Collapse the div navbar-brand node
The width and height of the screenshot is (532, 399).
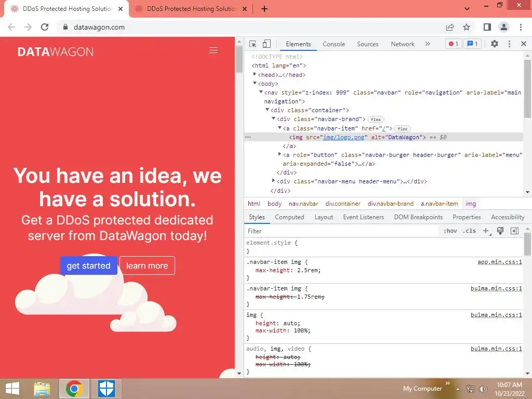click(x=273, y=118)
